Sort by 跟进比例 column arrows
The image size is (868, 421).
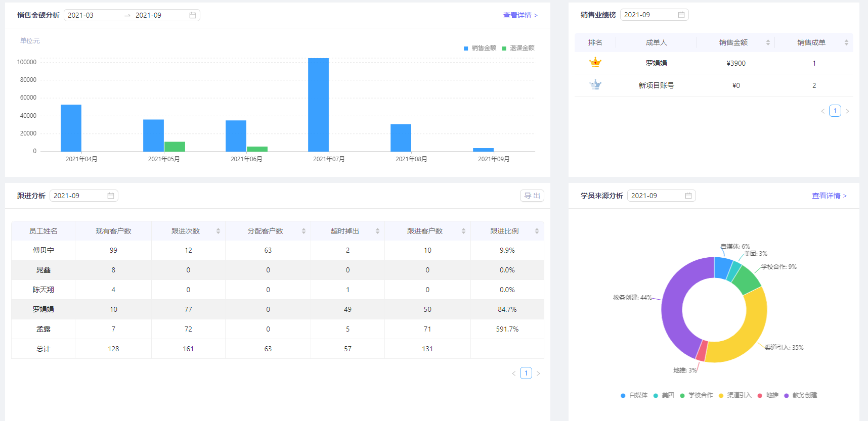537,231
